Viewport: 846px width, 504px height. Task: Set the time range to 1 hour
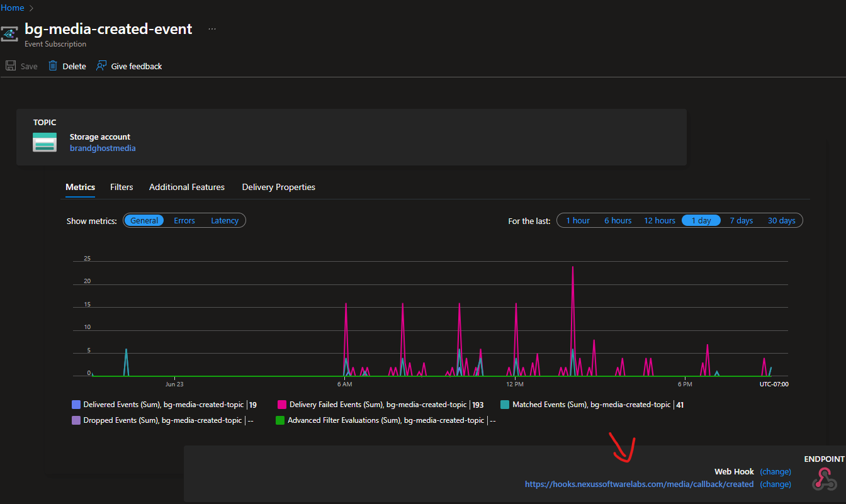pos(578,221)
